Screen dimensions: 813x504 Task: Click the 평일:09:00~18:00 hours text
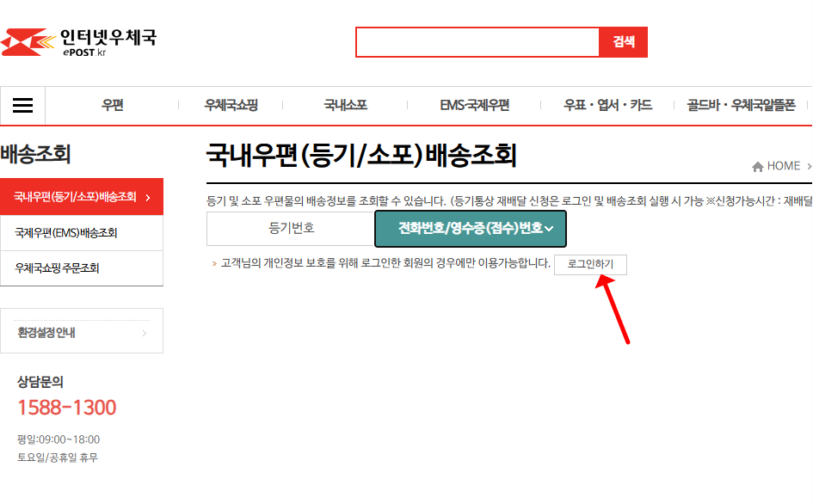pyautogui.click(x=59, y=439)
